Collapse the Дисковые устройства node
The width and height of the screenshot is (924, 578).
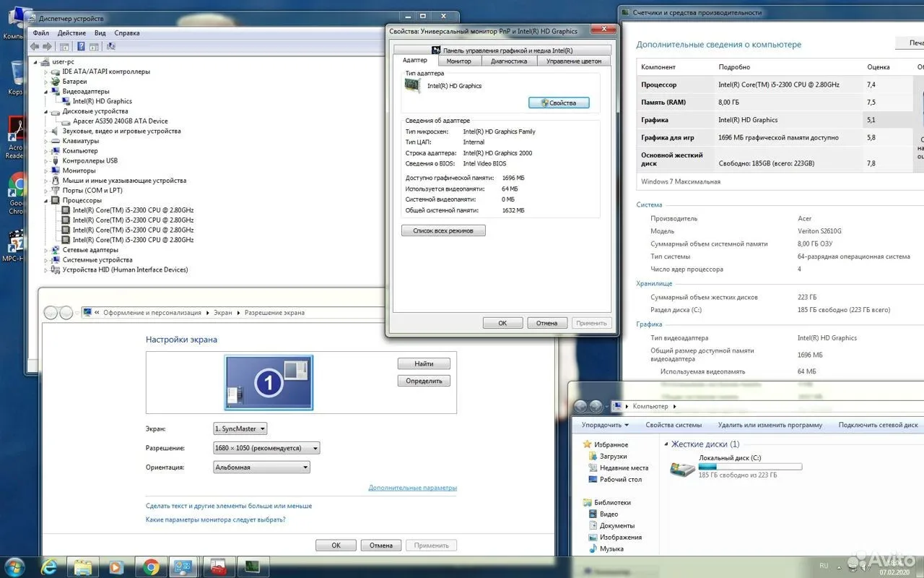click(46, 111)
